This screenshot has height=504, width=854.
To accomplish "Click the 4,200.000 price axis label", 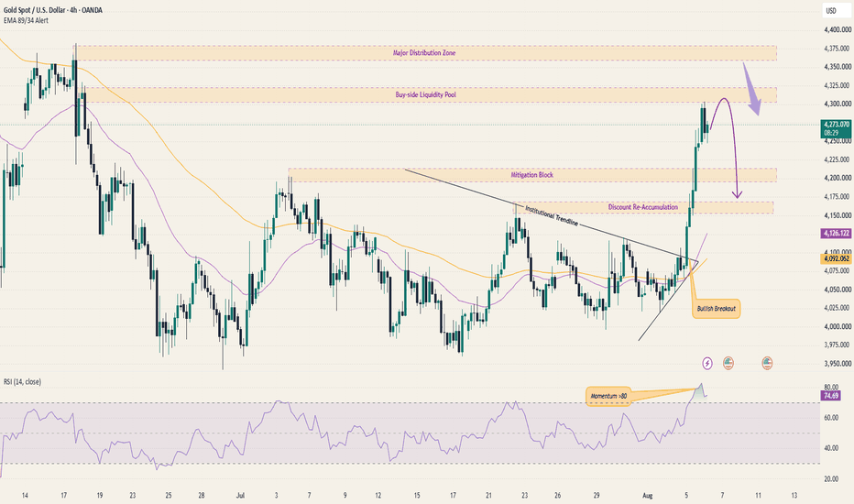I will 838,178.
